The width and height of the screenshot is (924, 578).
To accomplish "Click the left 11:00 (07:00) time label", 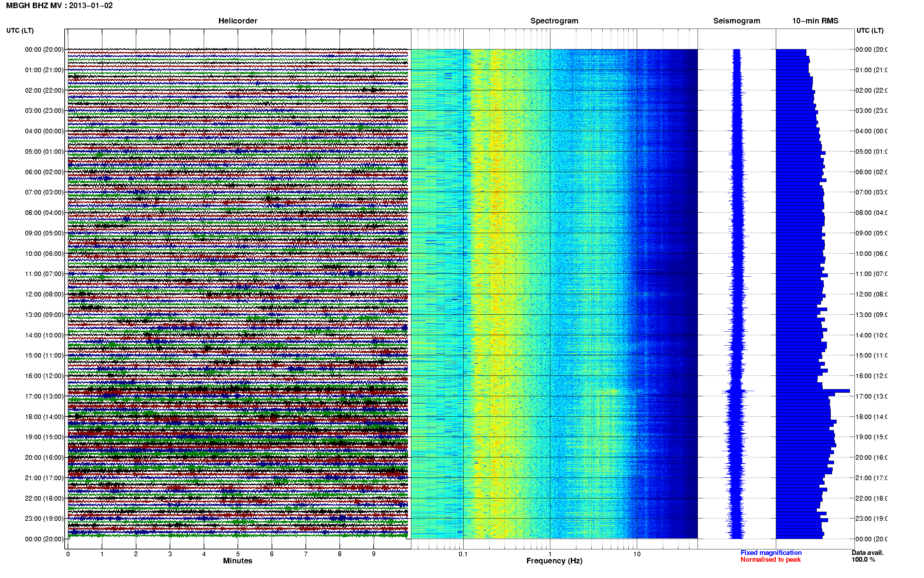I will click(44, 274).
